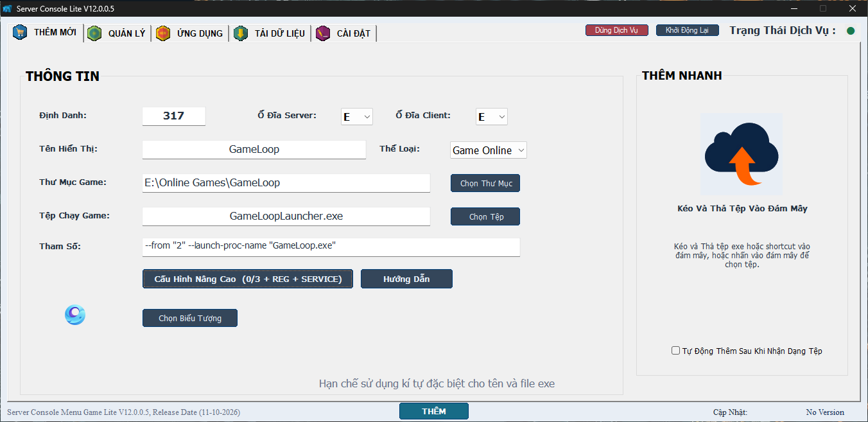The image size is (868, 422).
Task: Click the green hexagon icon beside QUẢN LÝ
Action: pyautogui.click(x=94, y=33)
